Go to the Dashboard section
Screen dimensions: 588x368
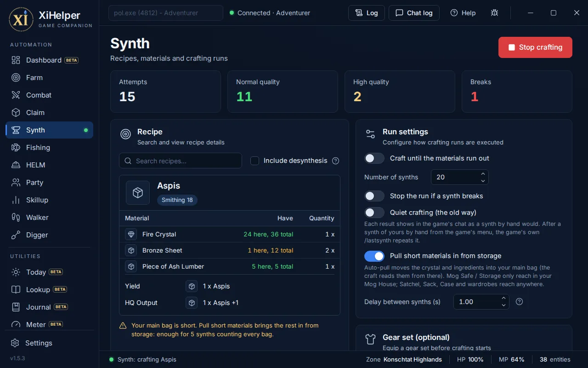click(49, 60)
